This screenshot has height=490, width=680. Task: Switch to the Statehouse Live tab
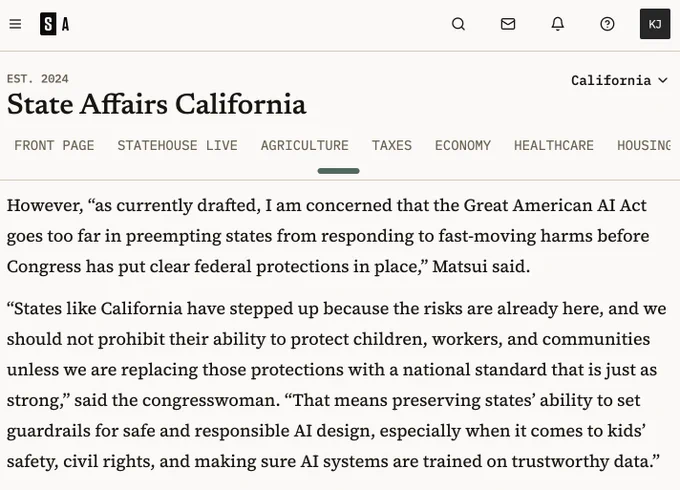[x=177, y=145]
